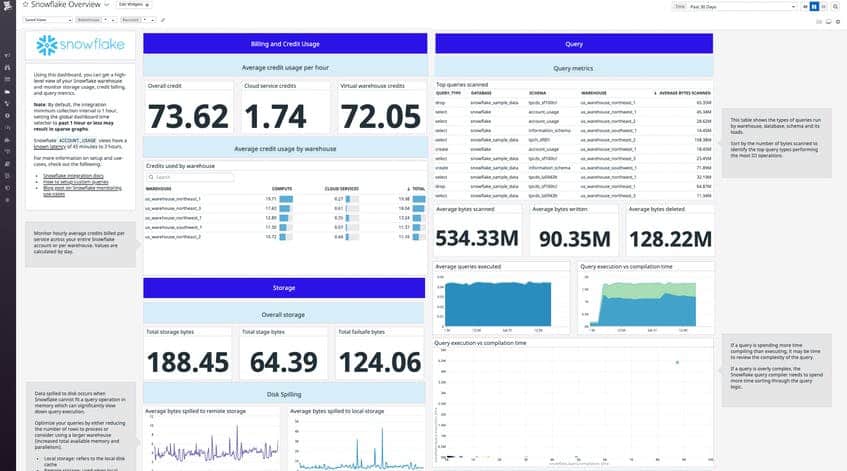Sort top queries by AVERAGE BYTES SCANNED
Viewport: 847px width, 471px height.
[x=683, y=93]
